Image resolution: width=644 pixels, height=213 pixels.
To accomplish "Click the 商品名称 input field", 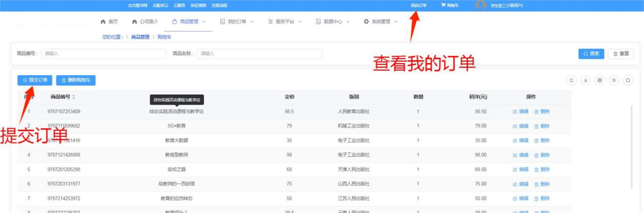I will pyautogui.click(x=260, y=54).
